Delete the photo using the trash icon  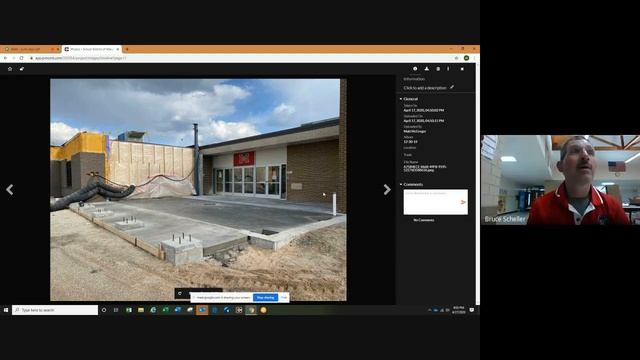(x=438, y=69)
